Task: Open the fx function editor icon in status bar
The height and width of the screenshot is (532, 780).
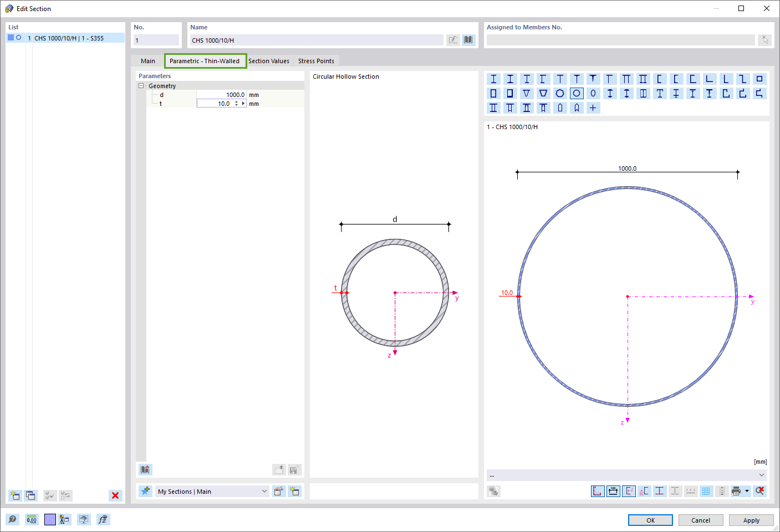Action: coord(103,519)
